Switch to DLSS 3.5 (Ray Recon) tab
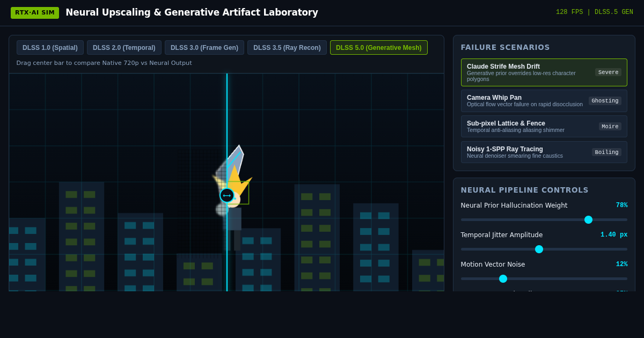The image size is (644, 338). [x=287, y=48]
